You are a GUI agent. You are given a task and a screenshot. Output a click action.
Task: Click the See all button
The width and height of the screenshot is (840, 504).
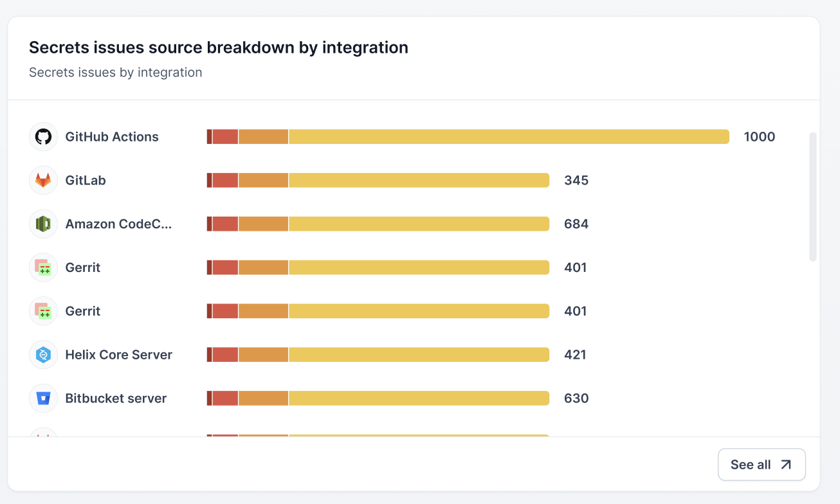point(762,464)
